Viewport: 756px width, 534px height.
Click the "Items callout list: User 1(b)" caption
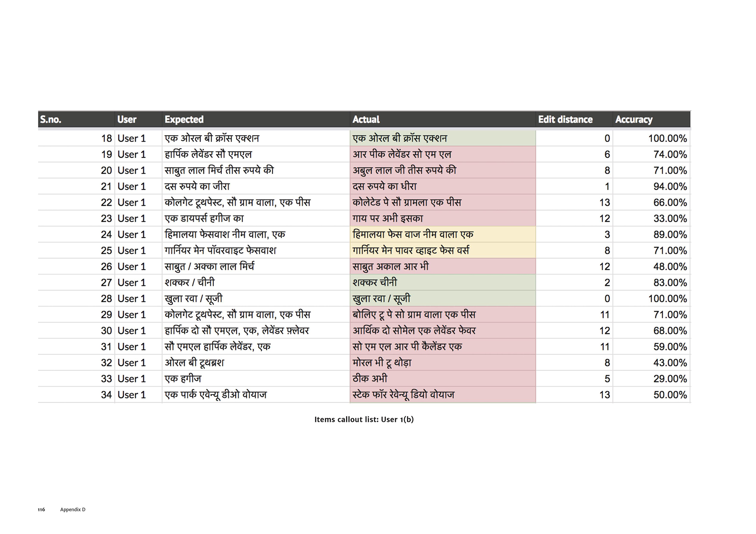coord(364,420)
